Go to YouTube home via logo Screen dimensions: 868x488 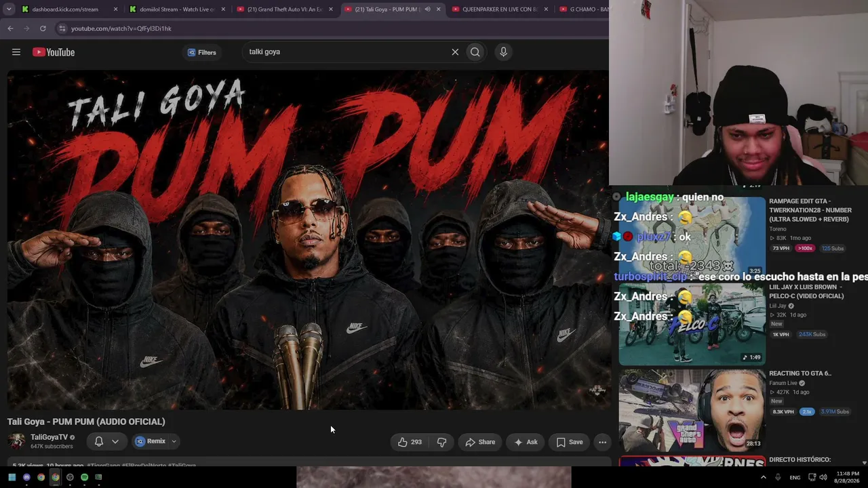tap(54, 52)
